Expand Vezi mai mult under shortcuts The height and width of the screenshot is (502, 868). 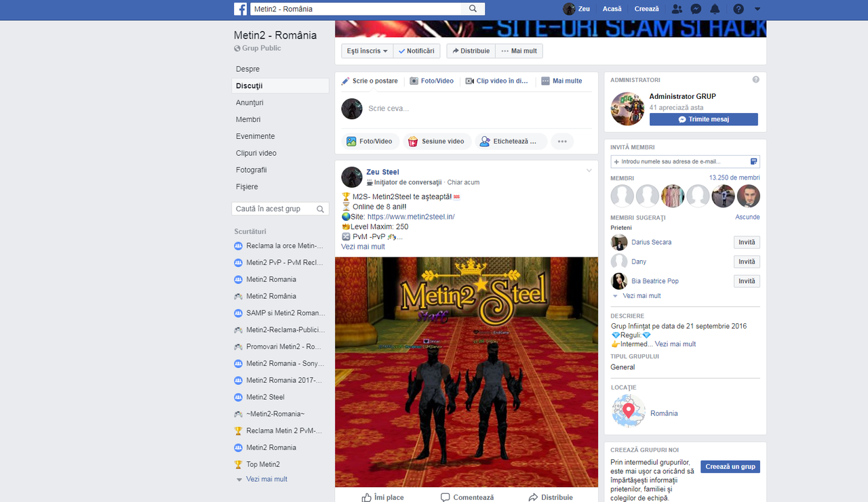267,479
